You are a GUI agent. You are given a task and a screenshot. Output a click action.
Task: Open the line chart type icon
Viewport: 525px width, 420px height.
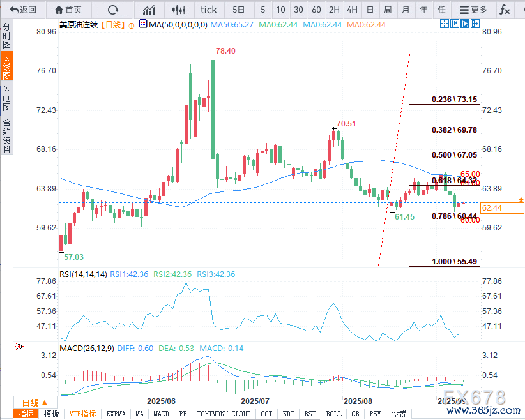[149, 10]
